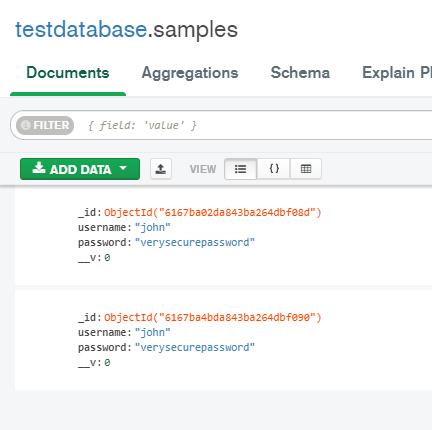Switch to the Documents tab

(68, 73)
